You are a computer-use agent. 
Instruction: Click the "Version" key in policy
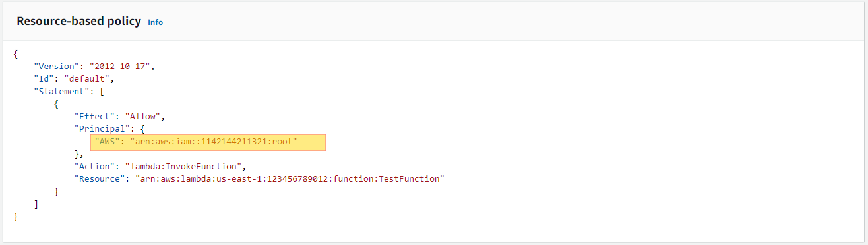point(56,67)
